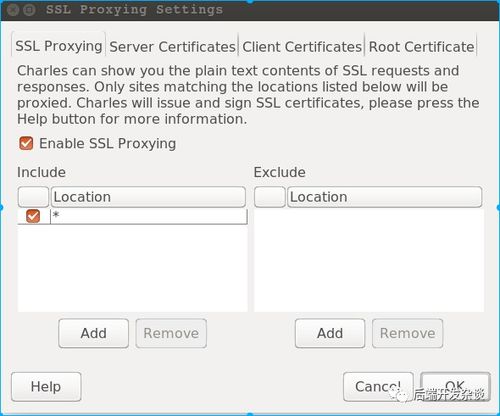
Task: Open the Client Certificates tab
Action: [302, 47]
